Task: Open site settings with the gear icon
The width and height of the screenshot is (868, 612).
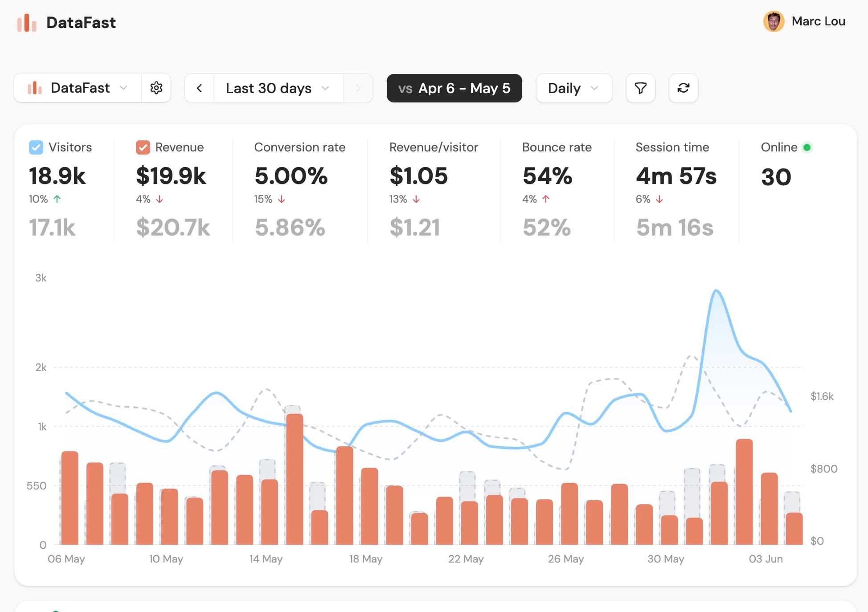Action: tap(156, 88)
